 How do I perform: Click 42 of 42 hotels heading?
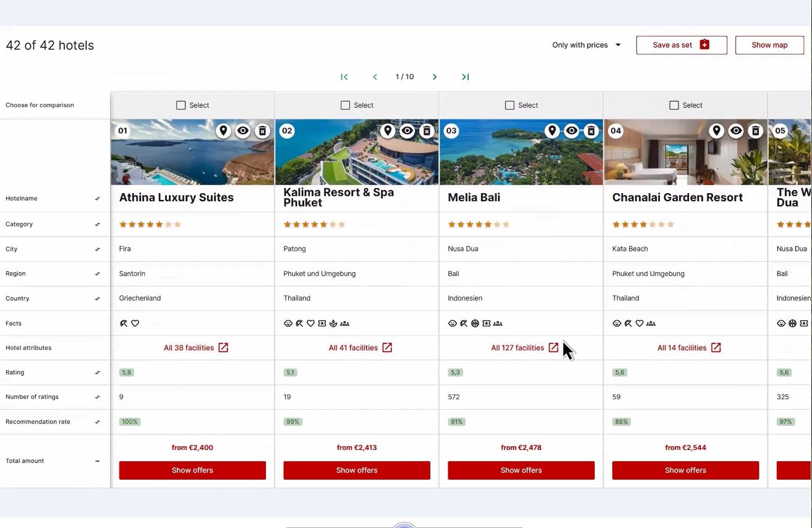[x=50, y=45]
